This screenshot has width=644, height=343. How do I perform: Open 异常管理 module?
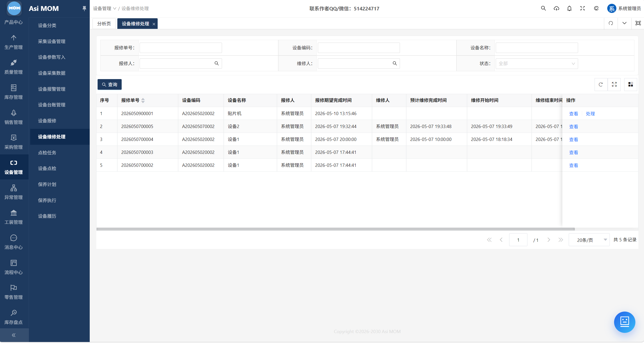(14, 192)
